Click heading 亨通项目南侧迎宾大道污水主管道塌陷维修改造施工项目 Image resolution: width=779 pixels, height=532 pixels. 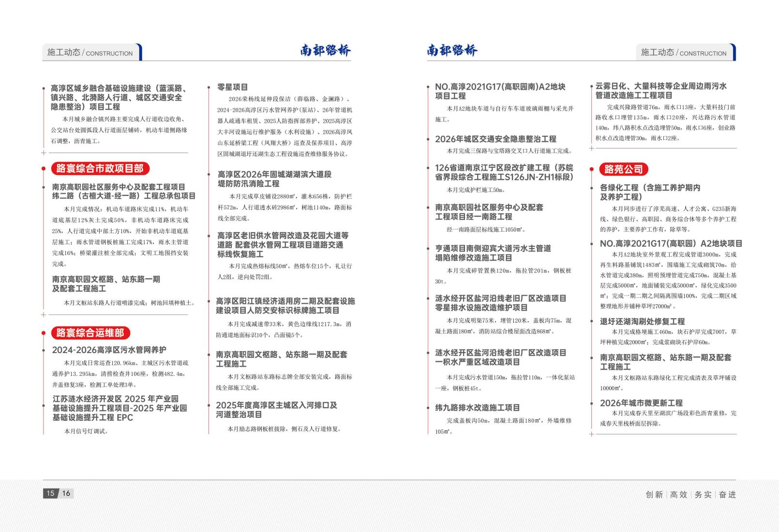pos(493,253)
